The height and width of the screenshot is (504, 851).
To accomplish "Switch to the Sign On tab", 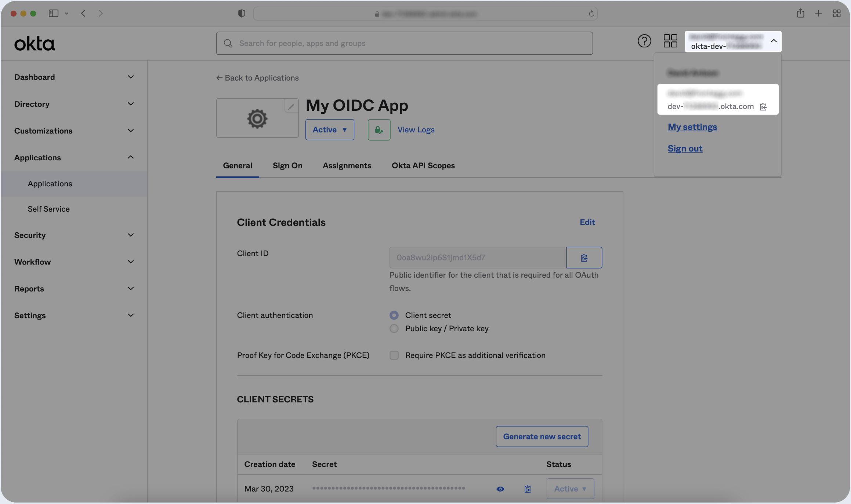I will (x=287, y=165).
